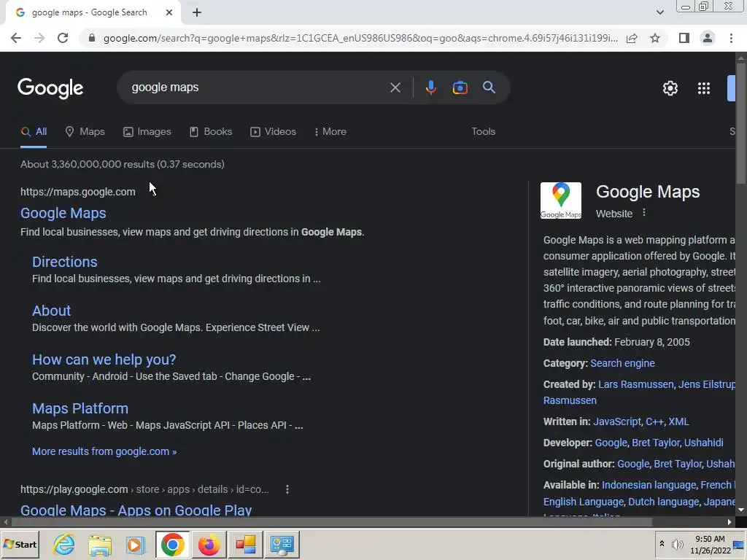
Task: Show hidden tray icons arrow
Action: [662, 543]
